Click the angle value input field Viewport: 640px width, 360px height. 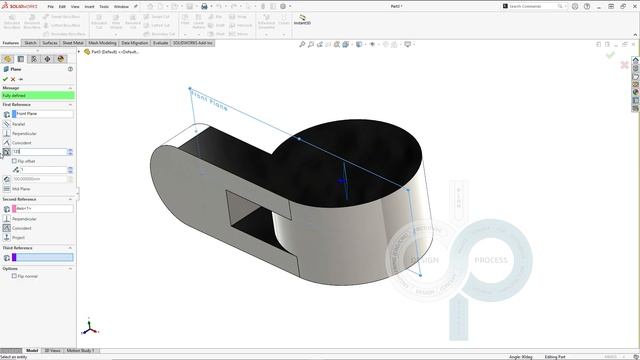[40, 152]
